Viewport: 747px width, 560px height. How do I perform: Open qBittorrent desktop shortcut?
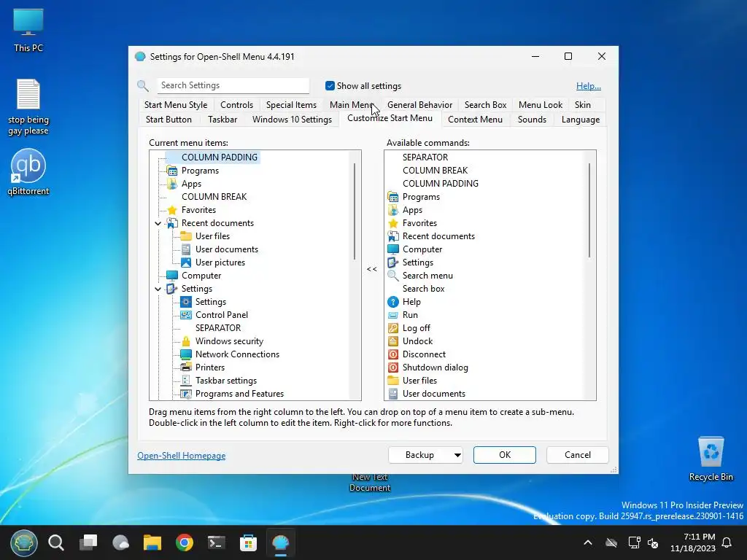point(28,172)
